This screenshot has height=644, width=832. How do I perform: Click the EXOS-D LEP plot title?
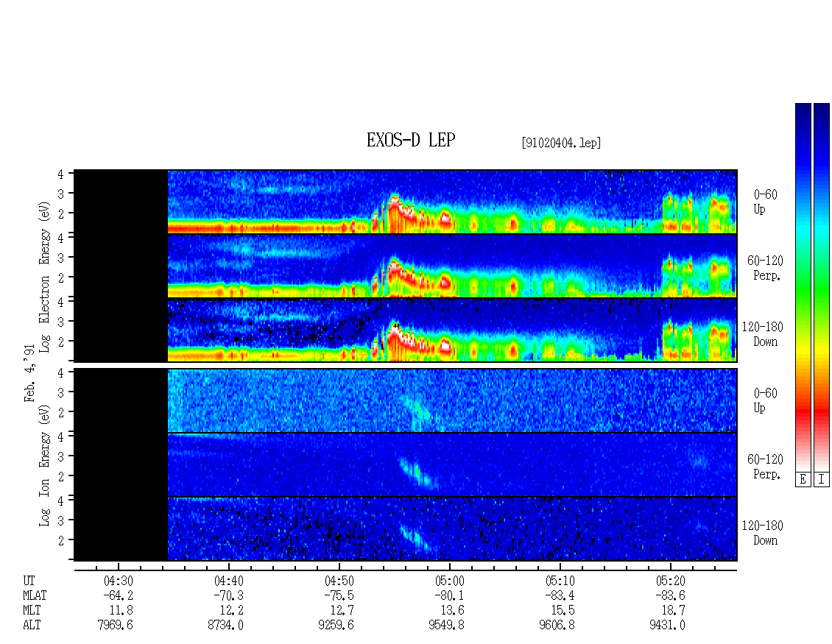point(411,140)
